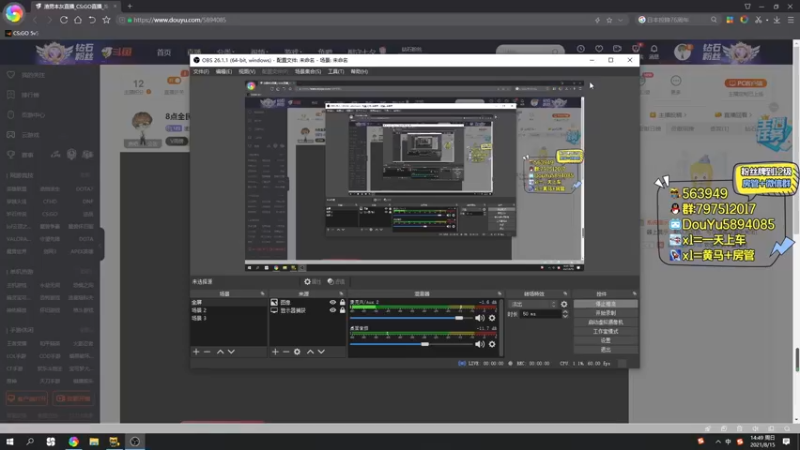Open the browser main menu hamburger icon
This screenshot has width=800, height=450.
(x=790, y=20)
